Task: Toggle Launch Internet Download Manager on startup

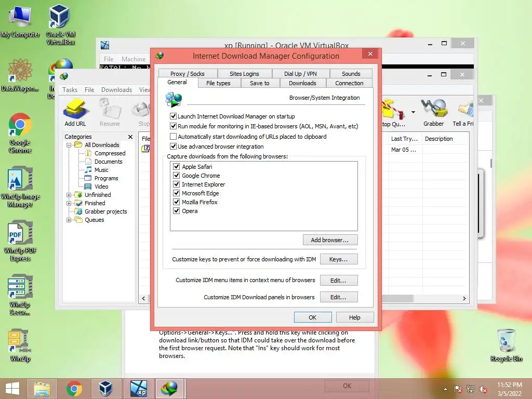Action: (173, 116)
